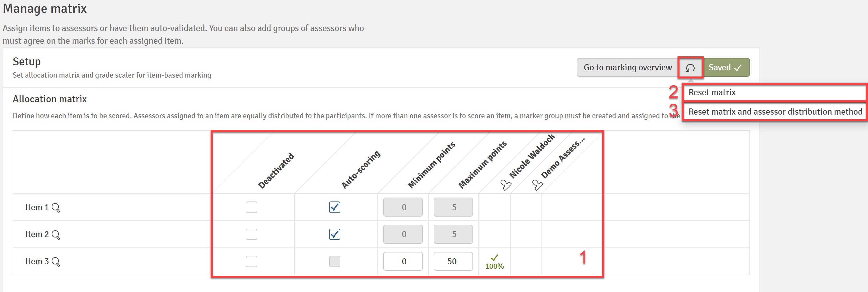Toggle Deactivated checkbox for Item 1
This screenshot has height=292, width=868.
point(251,207)
